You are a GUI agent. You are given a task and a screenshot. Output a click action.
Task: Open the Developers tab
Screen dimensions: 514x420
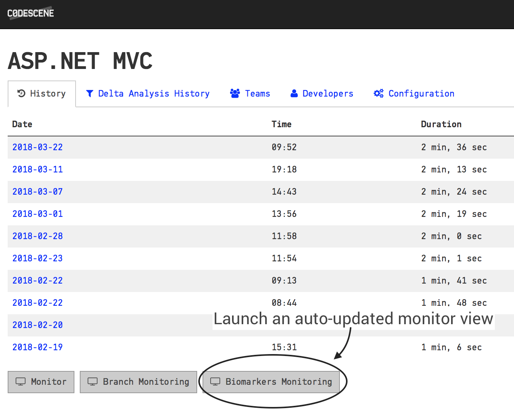322,94
